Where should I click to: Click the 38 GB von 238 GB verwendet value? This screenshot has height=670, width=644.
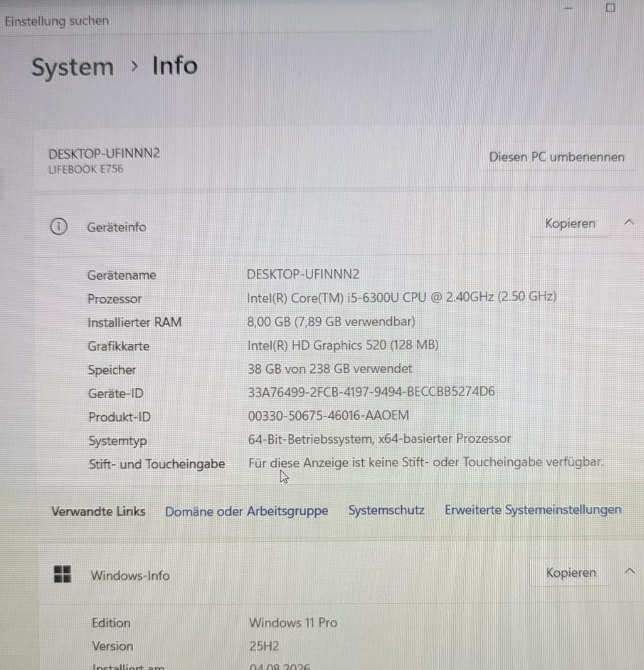[x=330, y=368]
